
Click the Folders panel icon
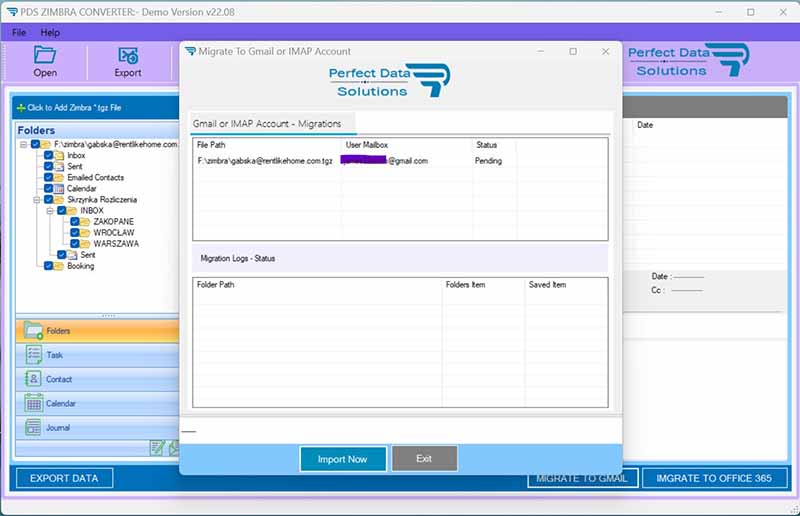click(x=33, y=331)
